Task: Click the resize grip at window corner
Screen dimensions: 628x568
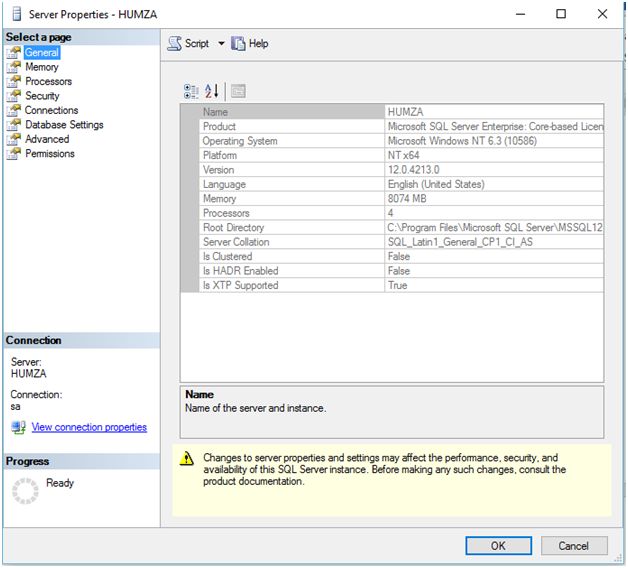Action: pyautogui.click(x=619, y=558)
